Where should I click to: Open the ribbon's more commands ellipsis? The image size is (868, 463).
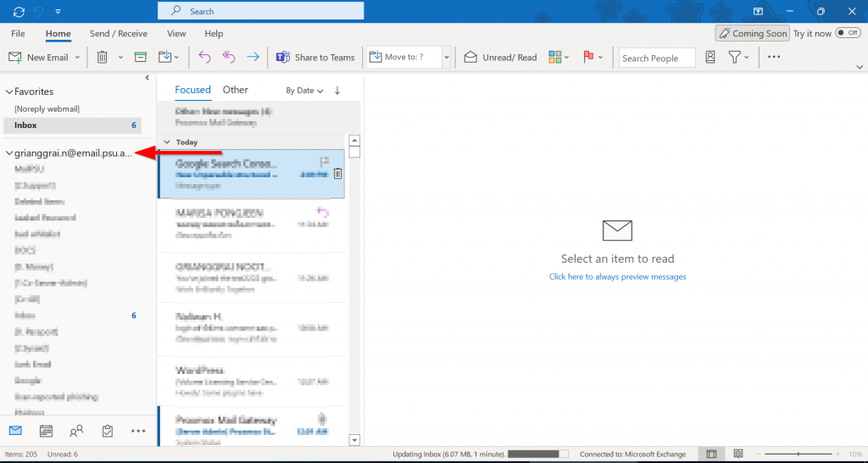(x=774, y=57)
